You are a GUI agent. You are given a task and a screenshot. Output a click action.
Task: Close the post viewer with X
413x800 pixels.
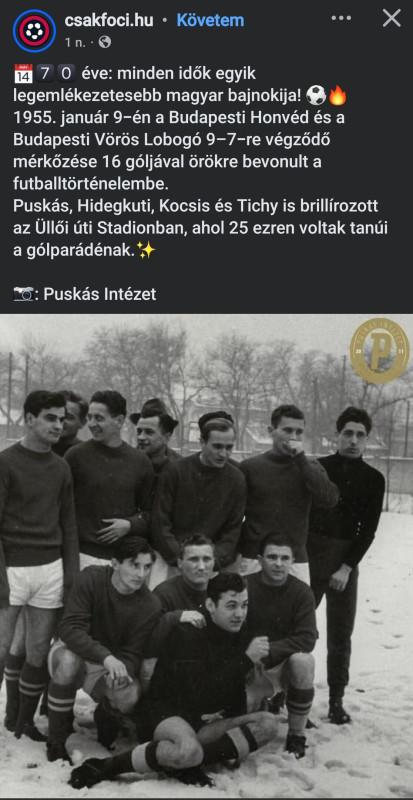(392, 18)
